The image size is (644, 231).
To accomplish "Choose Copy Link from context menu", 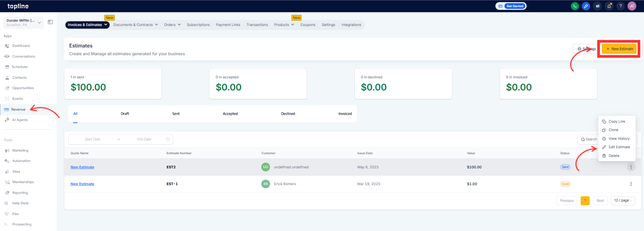I will point(616,121).
